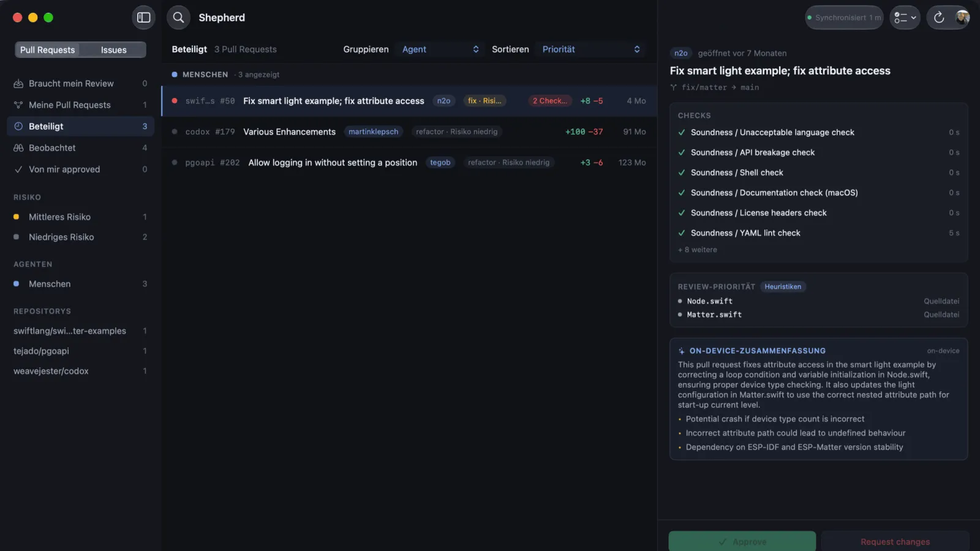Expand + 8 weitere checks
Screen dimensions: 980x551
click(697, 250)
